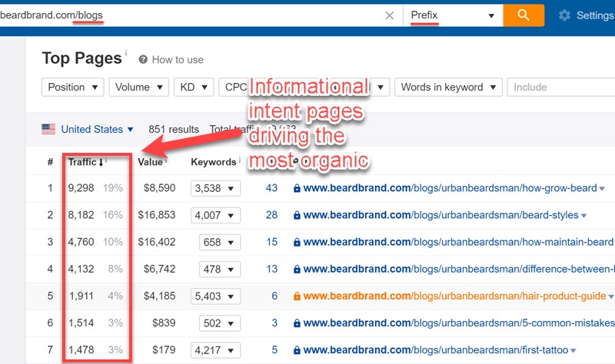
Task: Click the traffic value 9,298
Action: tap(81, 188)
